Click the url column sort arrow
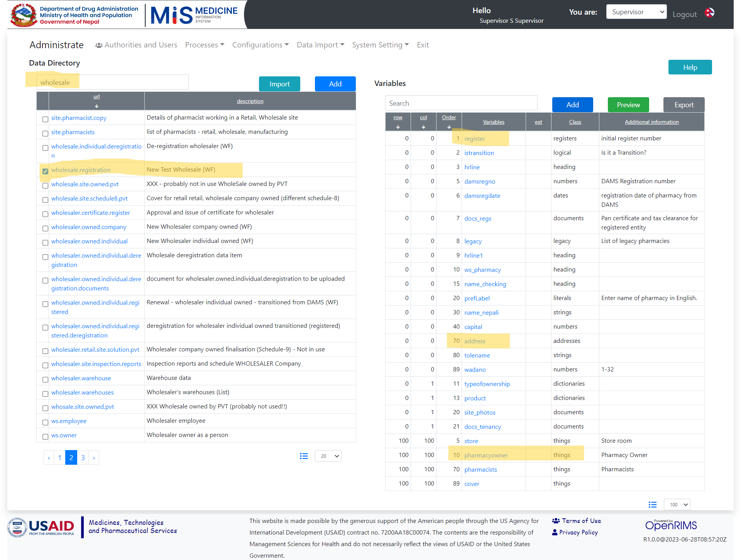 [96, 106]
